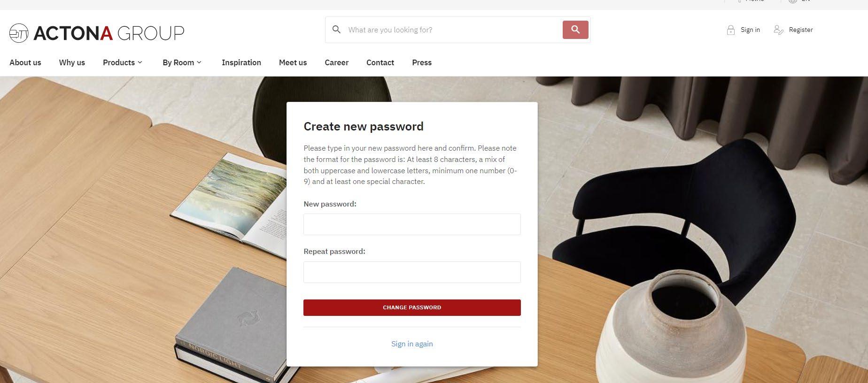This screenshot has width=868, height=383.
Task: Expand the By Room menu chevron
Action: coord(199,62)
